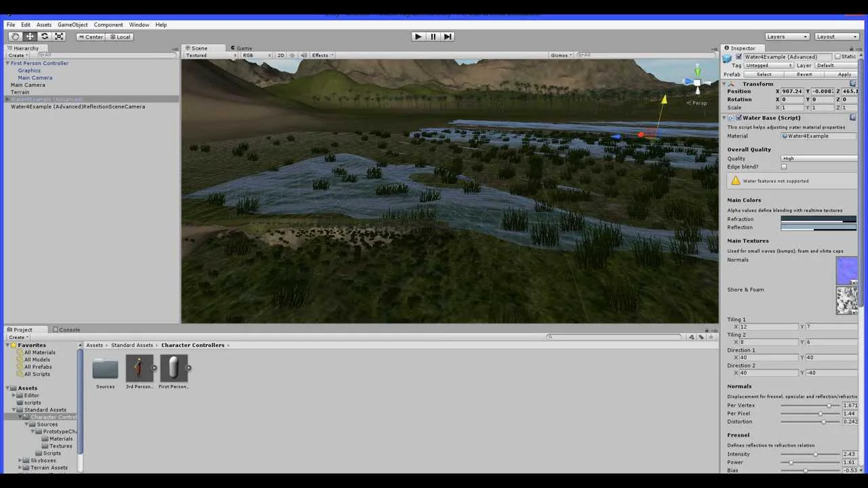Click the Step frame button
The width and height of the screenshot is (868, 488).
[x=448, y=37]
